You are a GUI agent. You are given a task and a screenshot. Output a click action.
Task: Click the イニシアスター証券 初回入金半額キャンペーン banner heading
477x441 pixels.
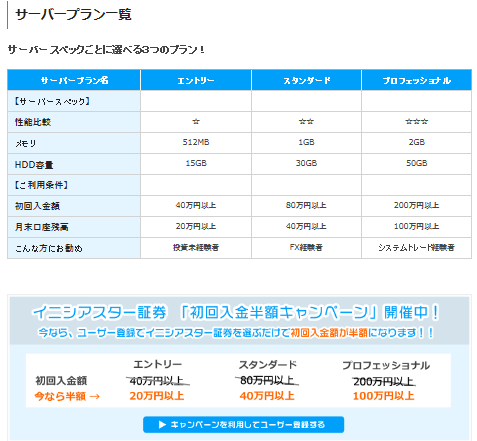click(236, 312)
